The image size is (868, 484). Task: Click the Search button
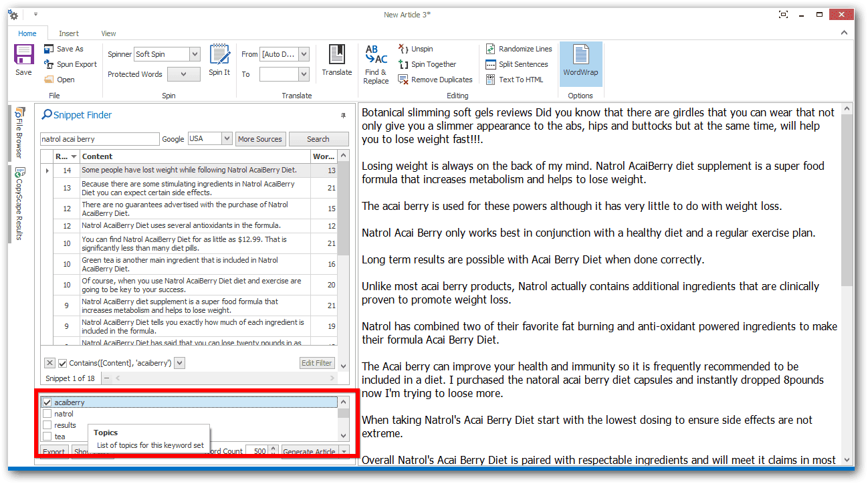coord(318,139)
